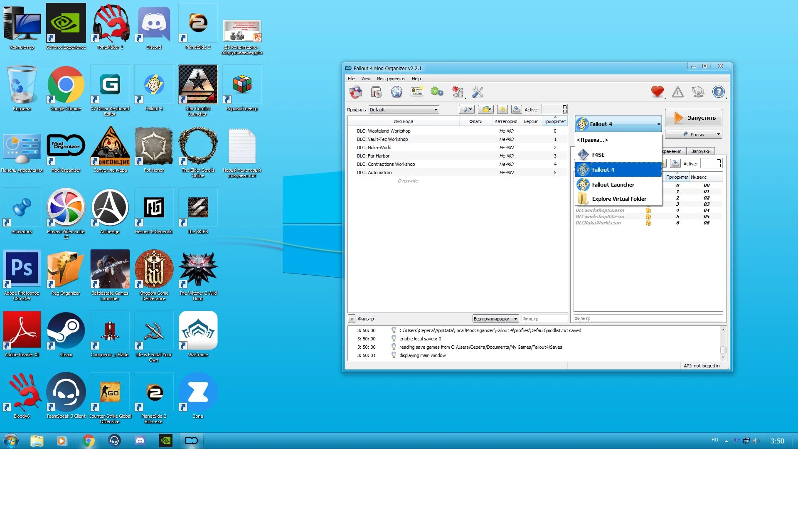This screenshot has height=532, width=798.
Task: Sort mods by Категория column header
Action: click(505, 121)
